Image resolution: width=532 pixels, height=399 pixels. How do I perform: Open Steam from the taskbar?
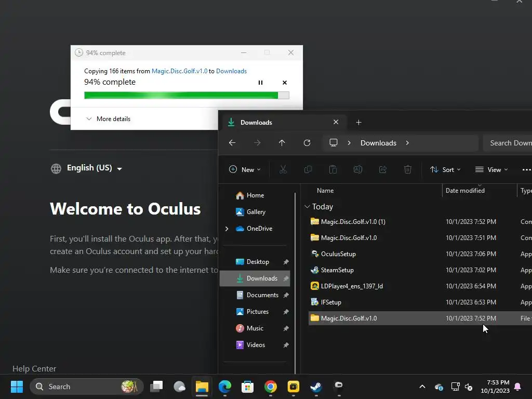316,387
